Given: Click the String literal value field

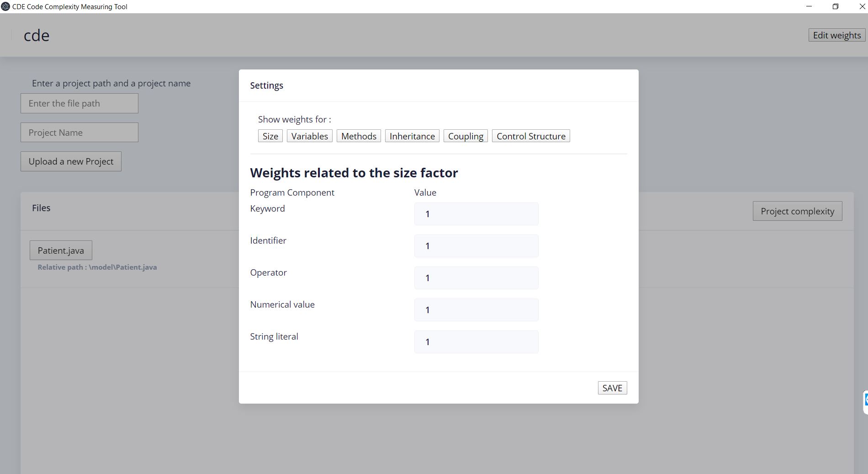Looking at the screenshot, I should pyautogui.click(x=476, y=341).
